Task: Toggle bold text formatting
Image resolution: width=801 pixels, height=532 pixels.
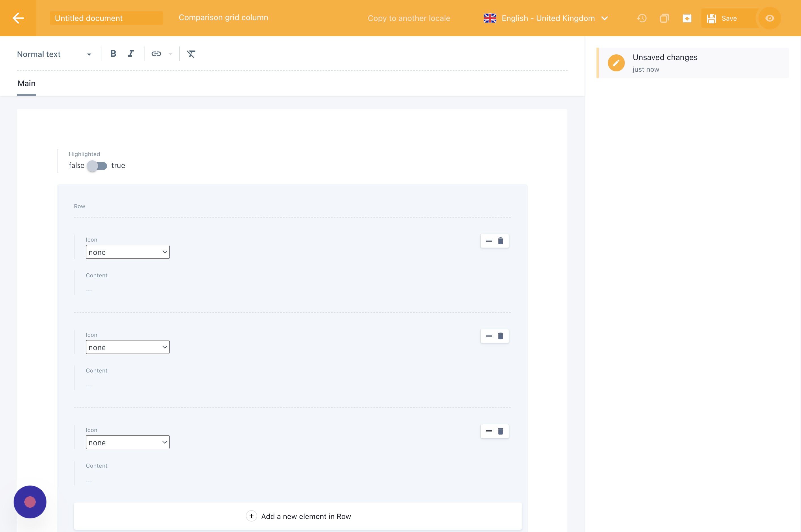Action: click(x=113, y=54)
